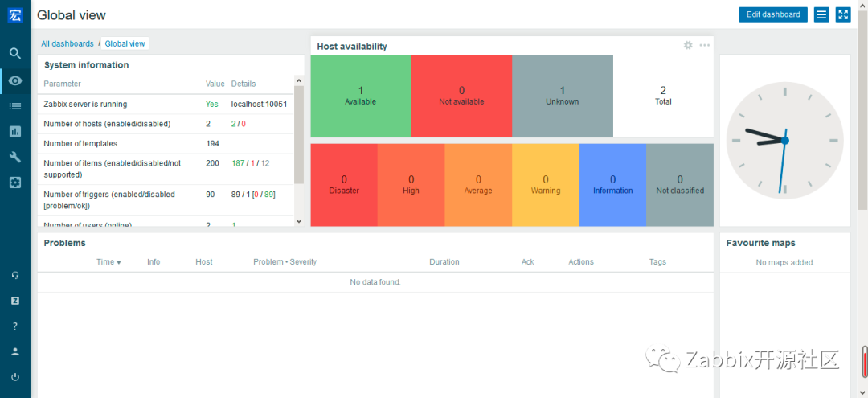This screenshot has height=398, width=868.
Task: Click the green Available hosts tile
Action: (360, 96)
